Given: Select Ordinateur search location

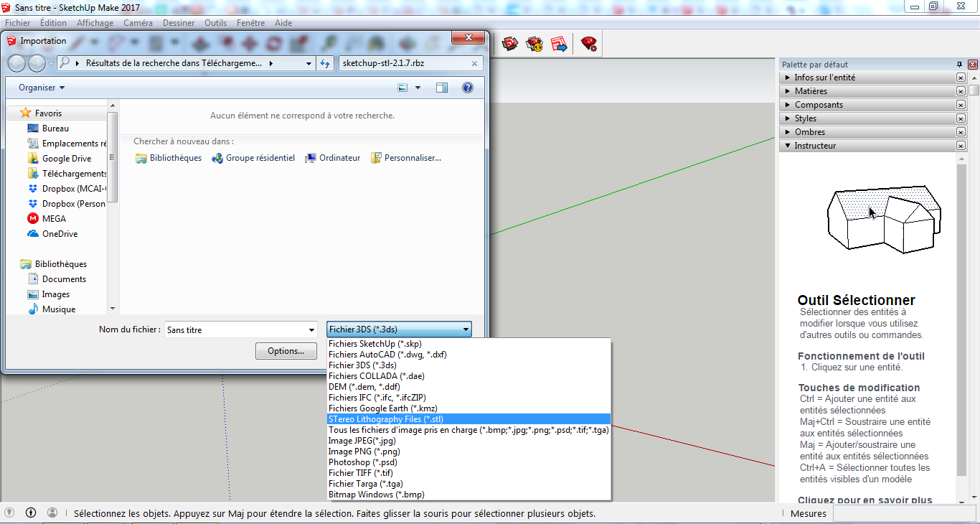Looking at the screenshot, I should [333, 158].
